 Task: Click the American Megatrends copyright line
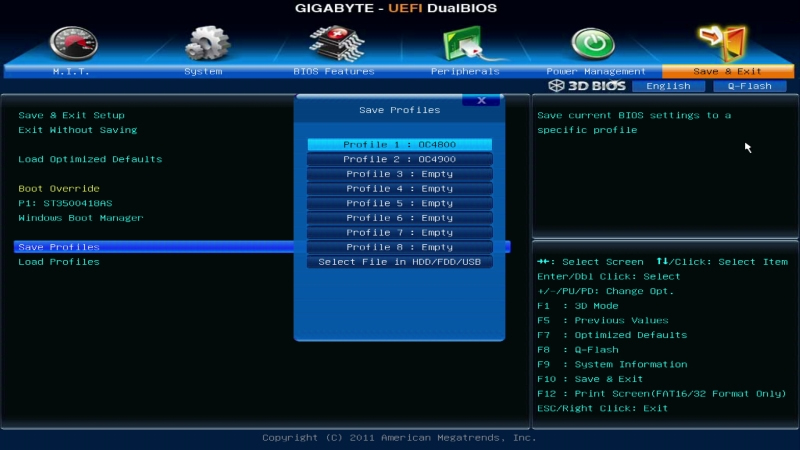(399, 438)
